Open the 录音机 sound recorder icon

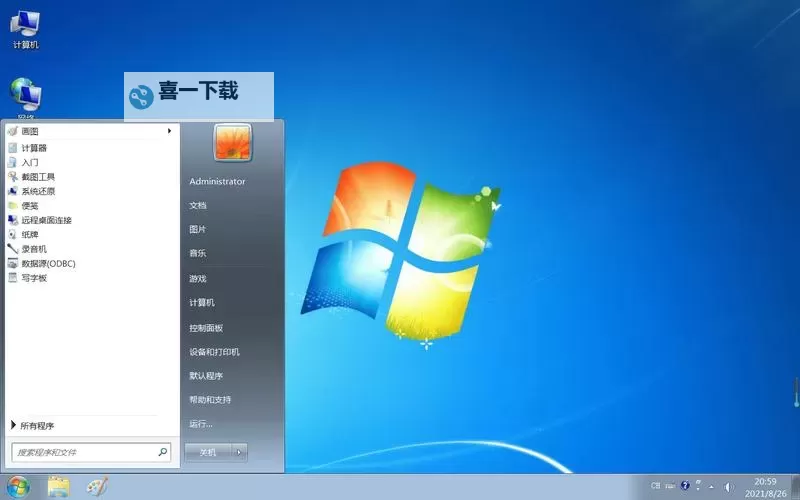13,249
